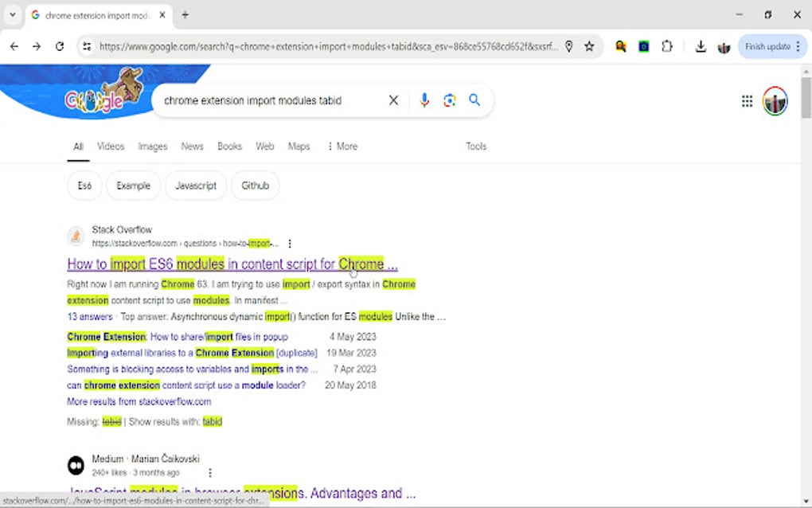The image size is (812, 508).
Task: Open a new tab with the plus button
Action: click(185, 14)
